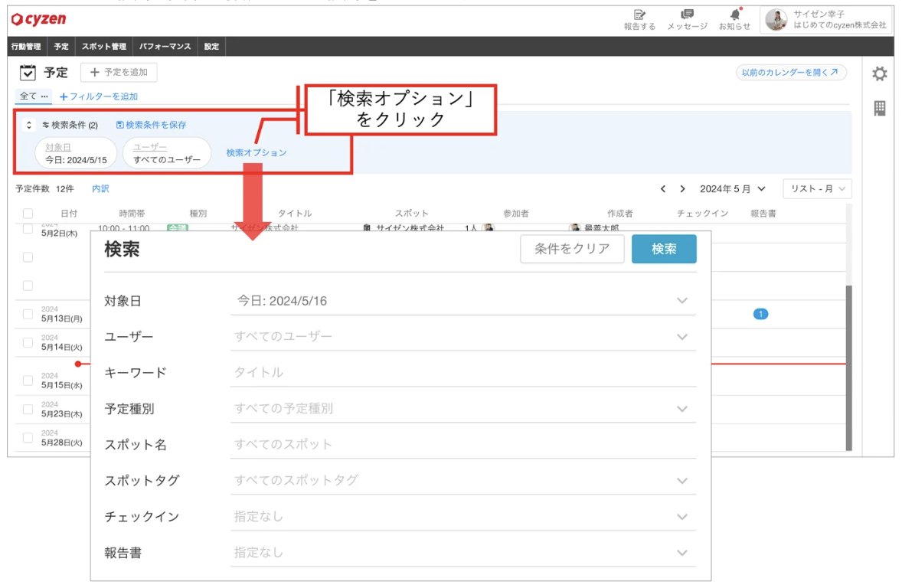Click the blue report count badge 1

pos(760,314)
